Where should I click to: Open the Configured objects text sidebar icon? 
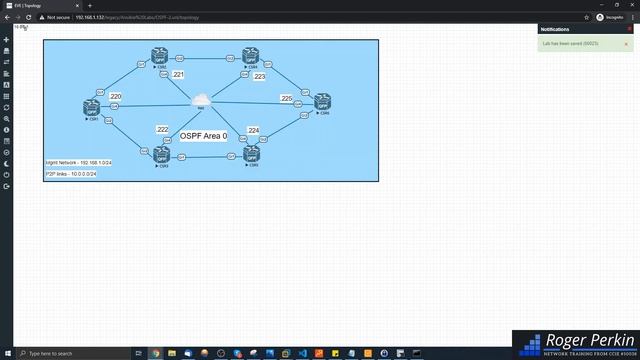point(6,85)
